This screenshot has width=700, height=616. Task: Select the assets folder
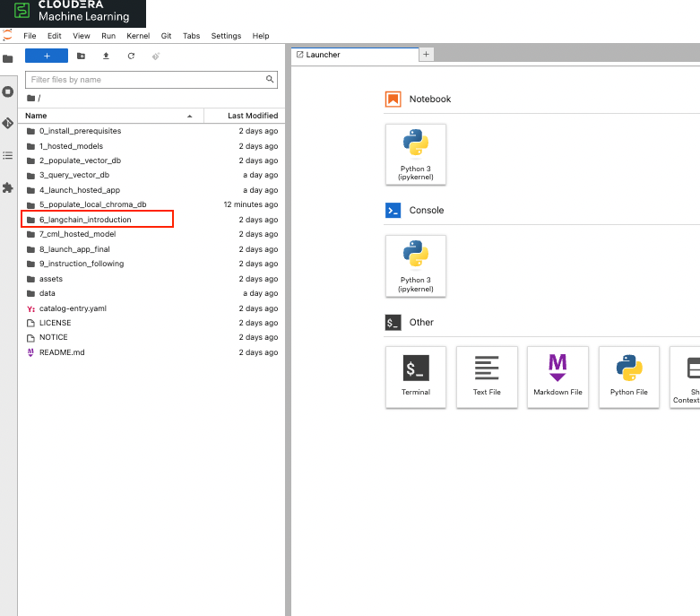151,279
